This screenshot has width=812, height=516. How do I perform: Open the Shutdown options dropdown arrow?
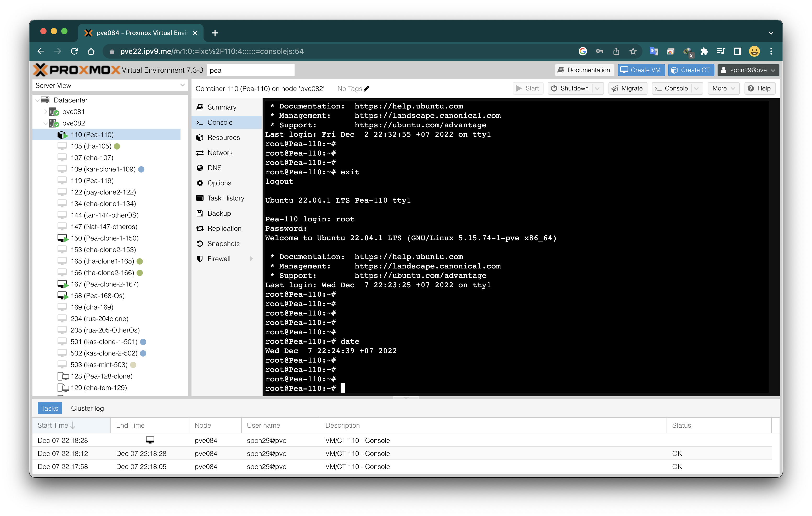[597, 89]
